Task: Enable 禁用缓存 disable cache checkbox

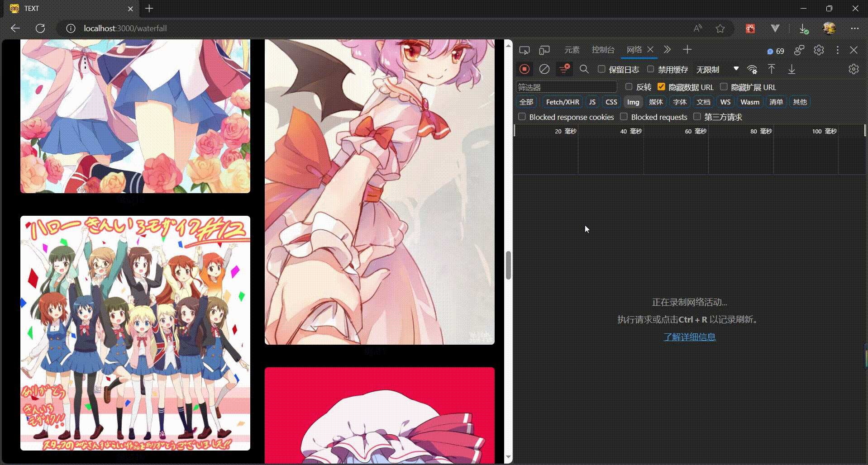Action: click(x=651, y=69)
